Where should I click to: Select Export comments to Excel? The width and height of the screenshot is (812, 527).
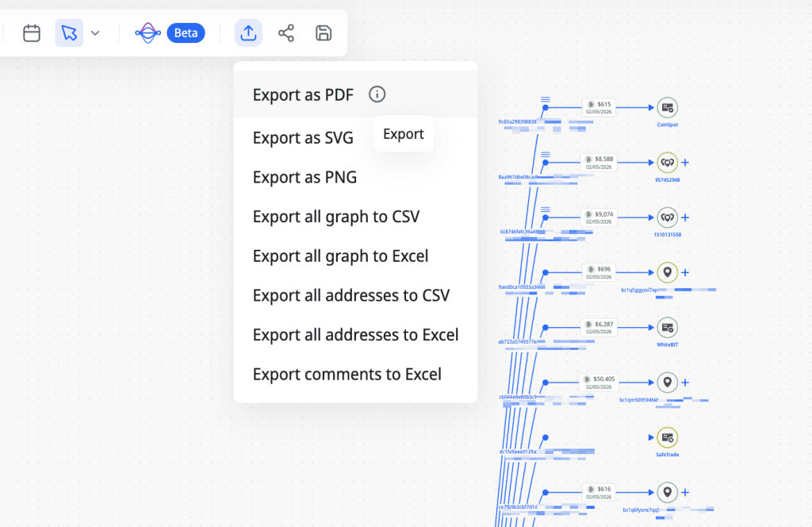(x=347, y=374)
